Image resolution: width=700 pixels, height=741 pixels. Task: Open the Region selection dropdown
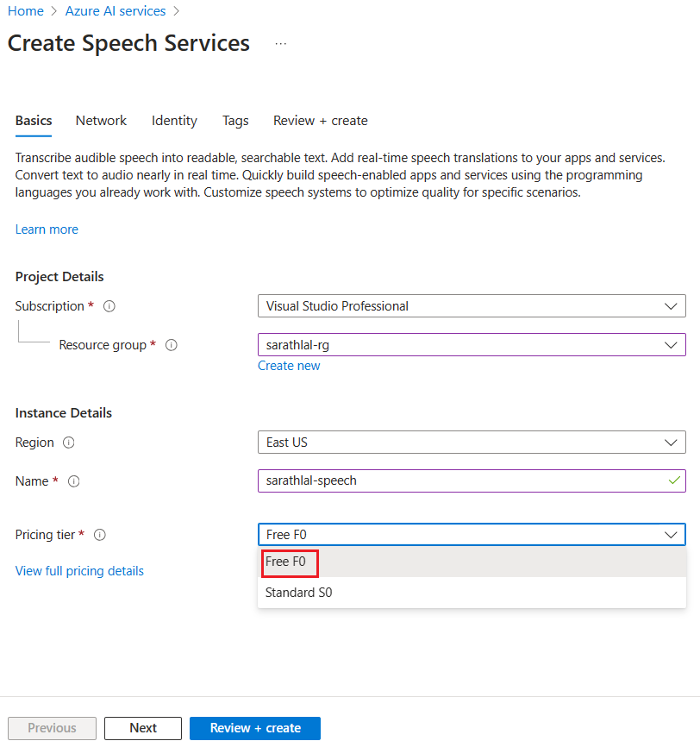click(672, 443)
